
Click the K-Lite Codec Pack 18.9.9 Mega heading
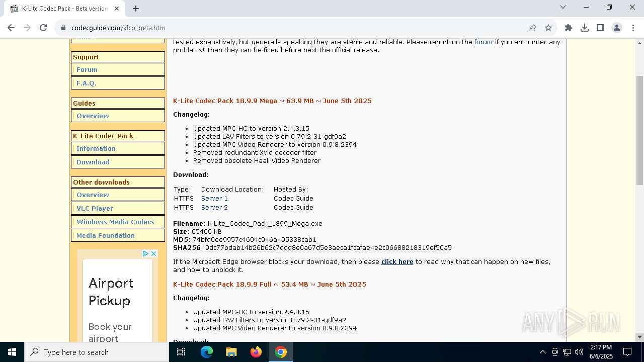click(272, 101)
